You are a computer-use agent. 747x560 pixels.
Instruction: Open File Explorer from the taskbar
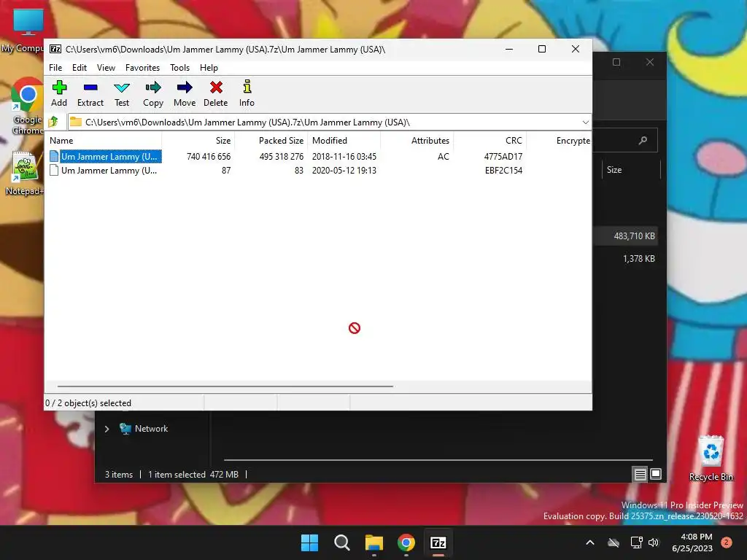pyautogui.click(x=374, y=542)
